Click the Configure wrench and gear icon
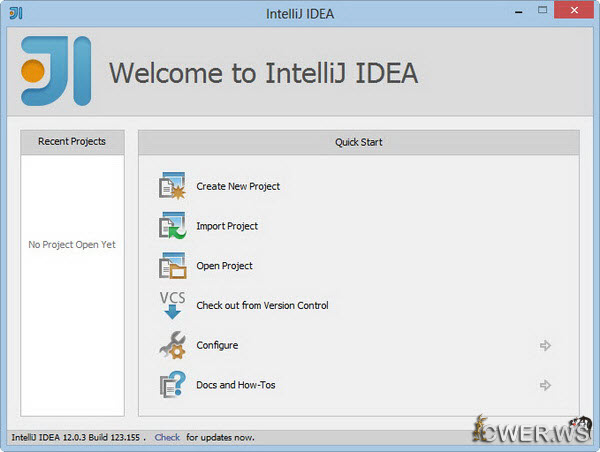Image resolution: width=600 pixels, height=452 pixels. (173, 345)
